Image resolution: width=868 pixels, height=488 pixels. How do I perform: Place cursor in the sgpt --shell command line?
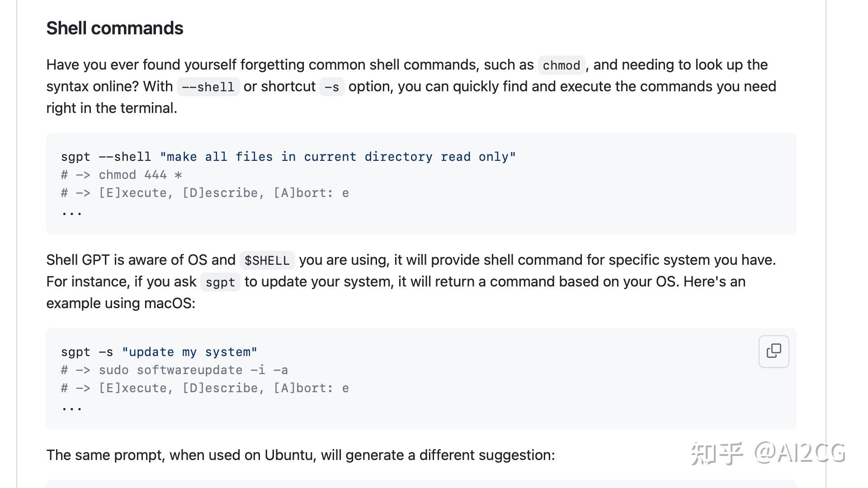pyautogui.click(x=288, y=157)
